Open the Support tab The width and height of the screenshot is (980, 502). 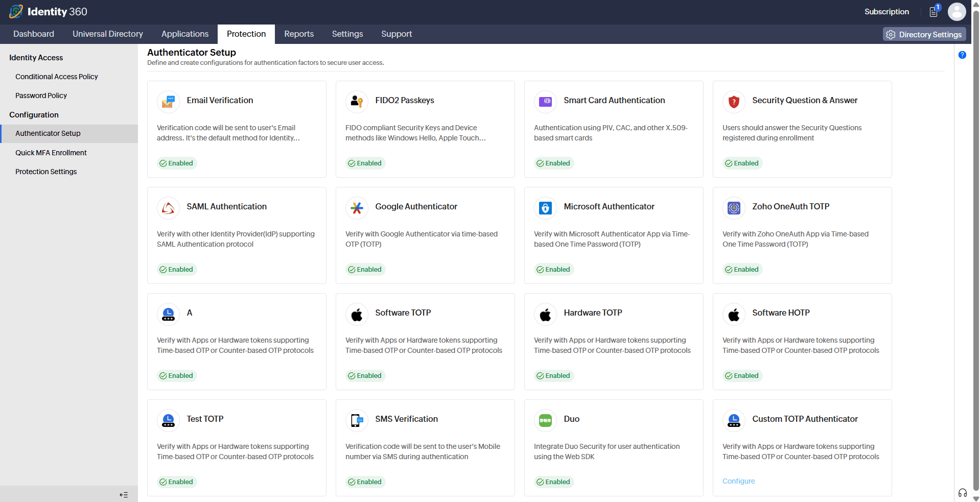[x=396, y=34]
